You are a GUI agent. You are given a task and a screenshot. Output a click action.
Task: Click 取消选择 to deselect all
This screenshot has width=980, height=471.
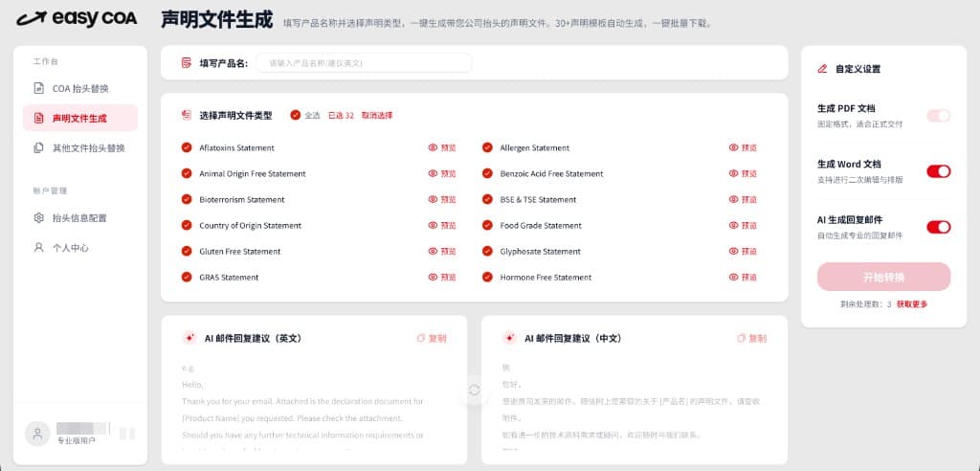pos(377,116)
